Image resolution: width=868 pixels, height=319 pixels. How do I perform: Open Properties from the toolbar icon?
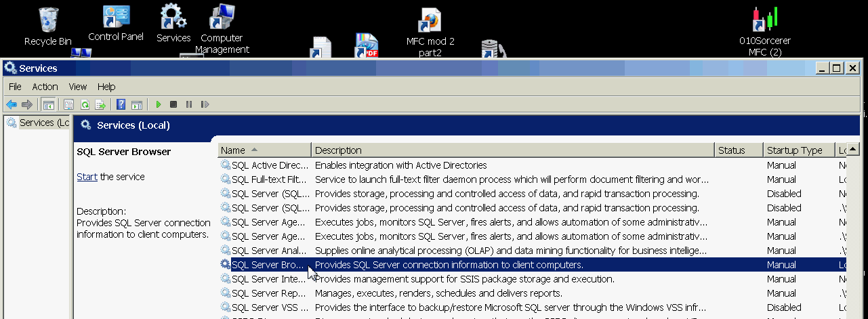(x=68, y=104)
